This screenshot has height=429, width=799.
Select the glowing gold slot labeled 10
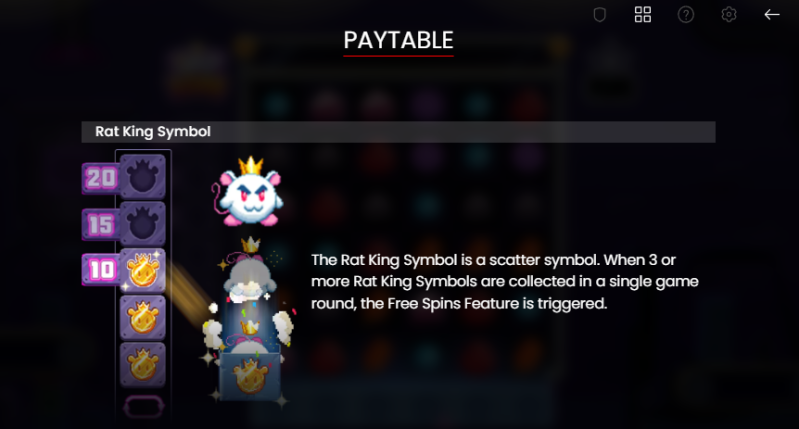143,271
